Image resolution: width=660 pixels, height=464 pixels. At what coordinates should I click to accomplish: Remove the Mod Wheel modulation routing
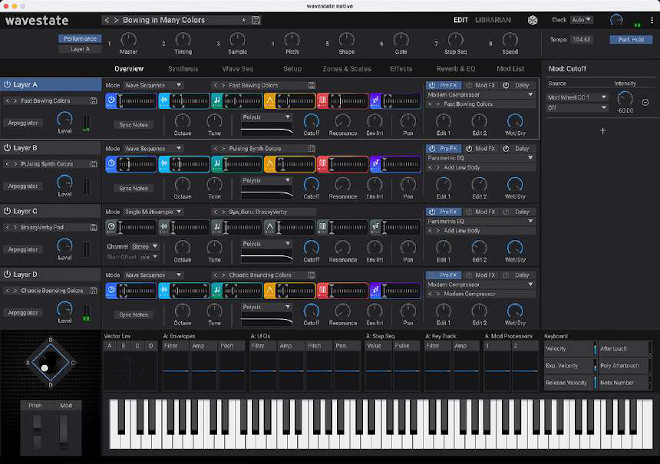click(x=644, y=102)
